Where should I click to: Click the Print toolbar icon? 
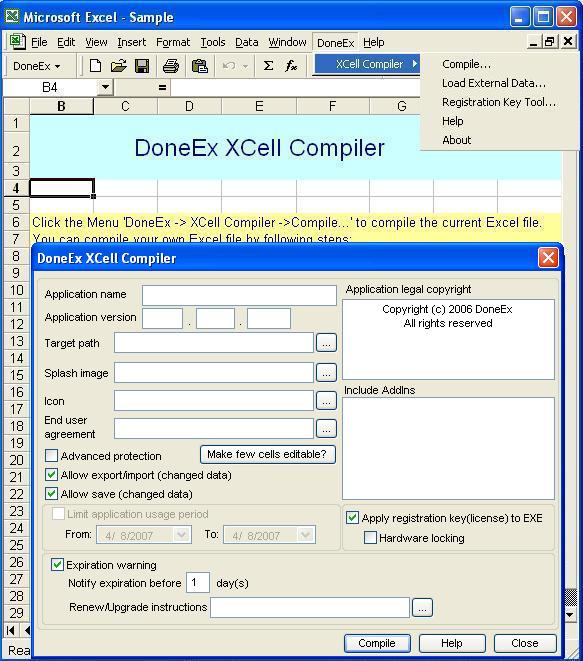[171, 66]
